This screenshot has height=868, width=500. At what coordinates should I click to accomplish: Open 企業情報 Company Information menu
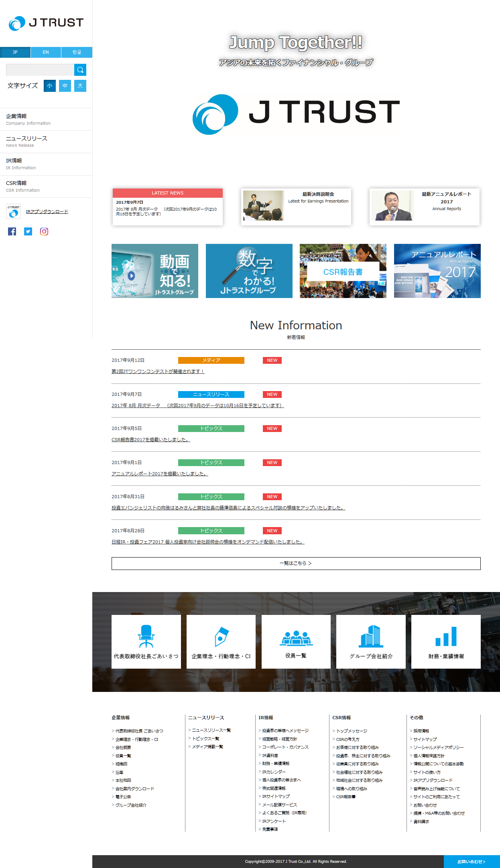click(46, 120)
